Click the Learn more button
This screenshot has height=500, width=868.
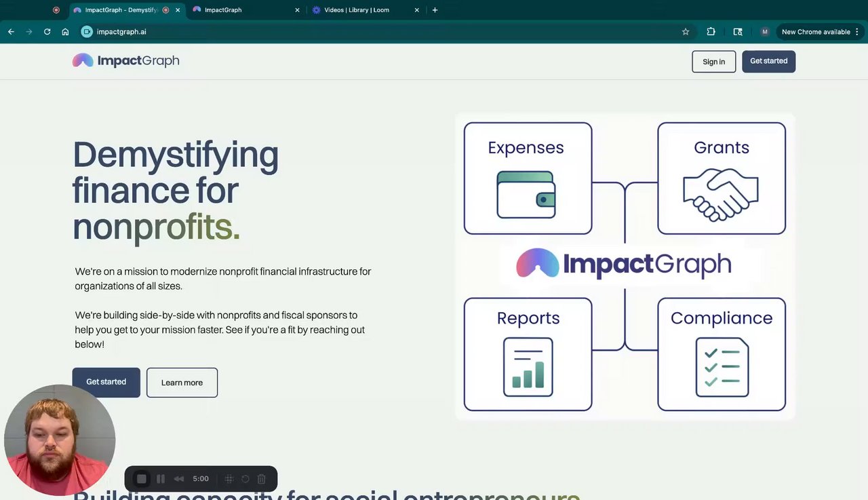(x=182, y=383)
